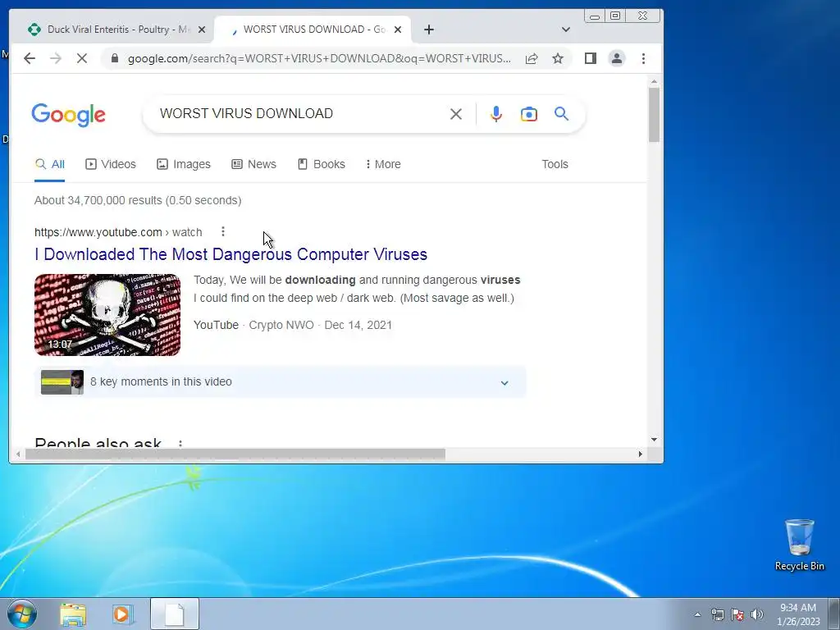The width and height of the screenshot is (840, 630).
Task: Click YouTube source label in result
Action: click(216, 325)
